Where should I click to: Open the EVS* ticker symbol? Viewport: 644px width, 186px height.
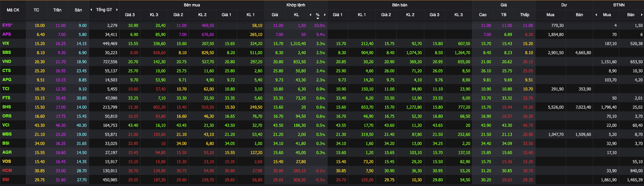(x=7, y=25)
